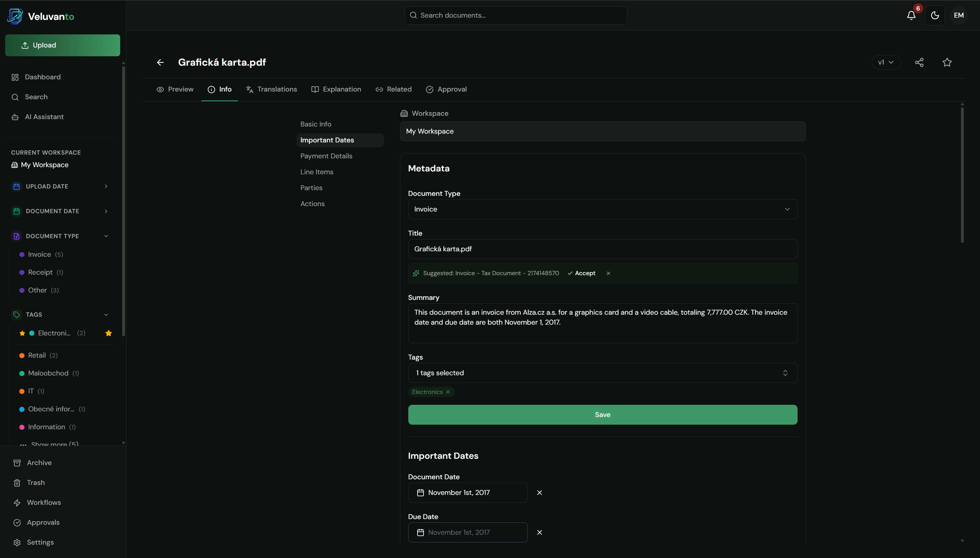
Task: Filter by the orange Retail tag
Action: pyautogui.click(x=37, y=355)
